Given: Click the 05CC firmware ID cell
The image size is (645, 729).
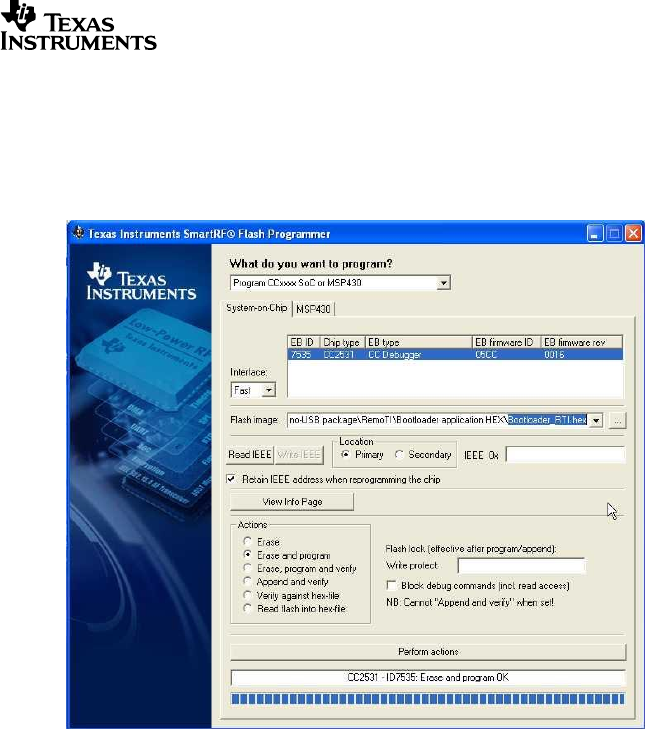Looking at the screenshot, I should tap(486, 355).
